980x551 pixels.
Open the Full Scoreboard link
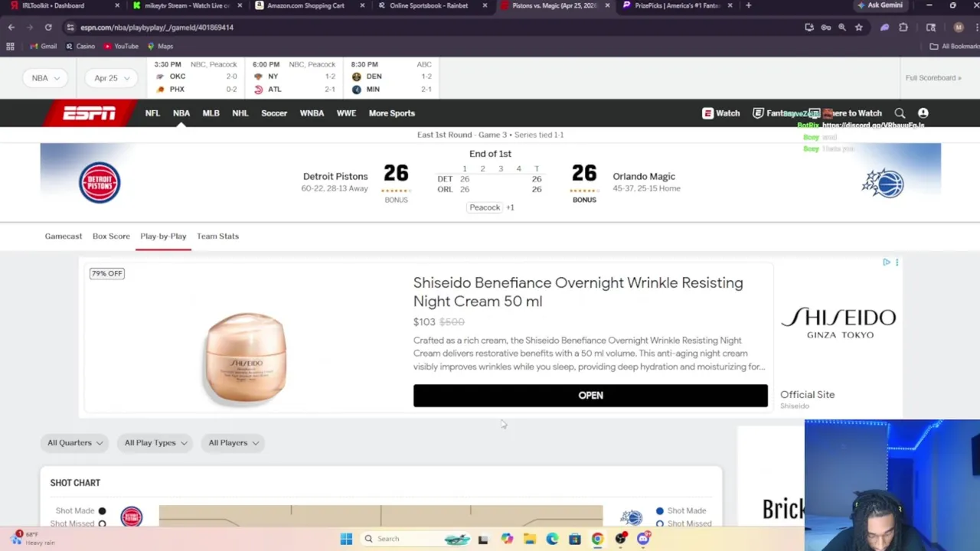pos(933,78)
